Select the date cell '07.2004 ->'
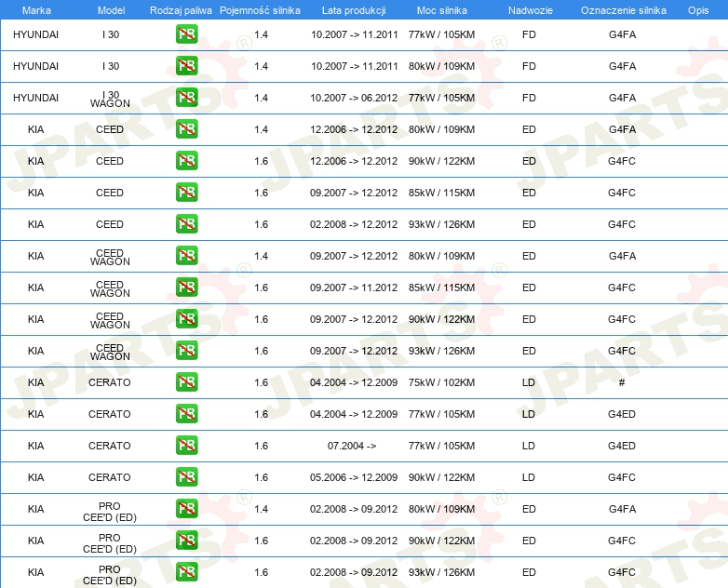Screen dimensions: 728x588 point(352,446)
